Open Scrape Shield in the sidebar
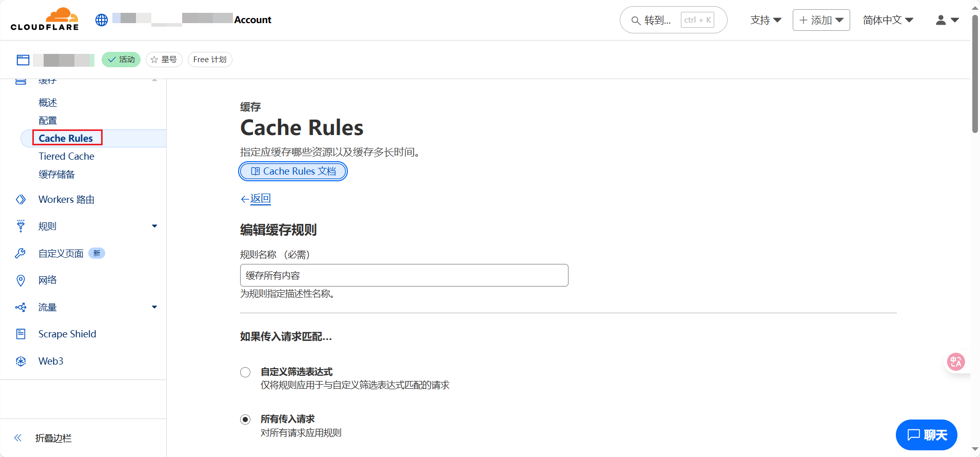This screenshot has height=457, width=980. click(67, 334)
